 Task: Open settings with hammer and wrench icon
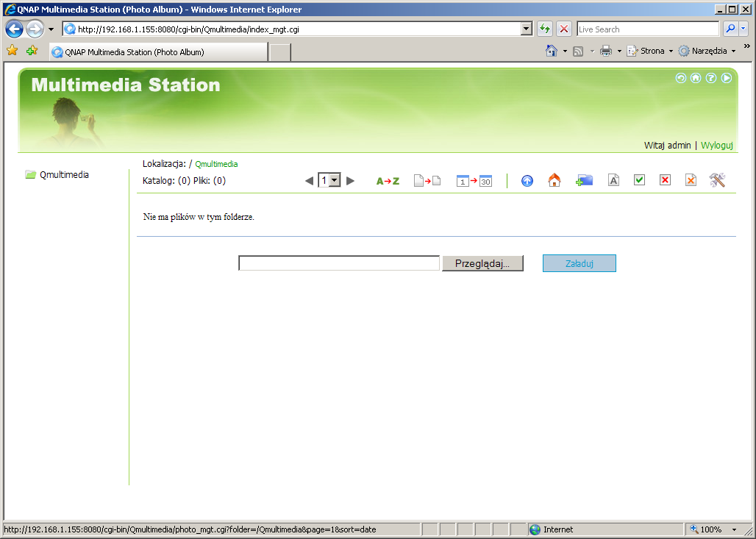(718, 180)
